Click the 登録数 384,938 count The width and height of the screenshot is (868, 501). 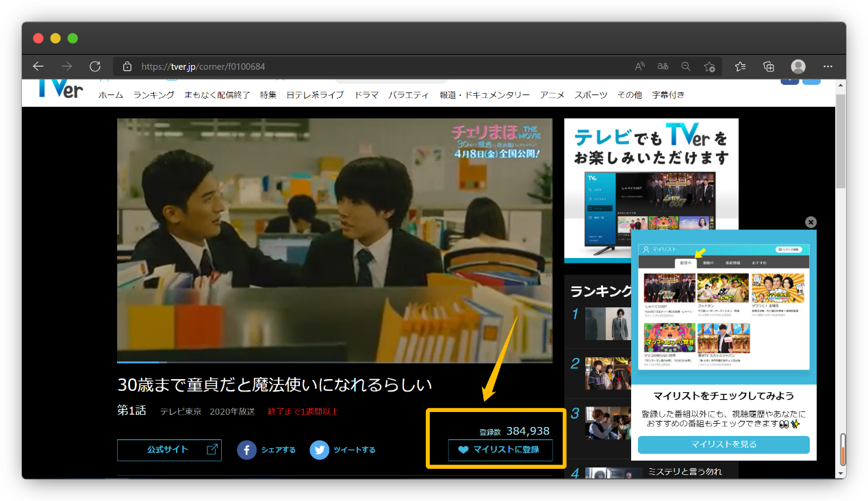tap(514, 431)
